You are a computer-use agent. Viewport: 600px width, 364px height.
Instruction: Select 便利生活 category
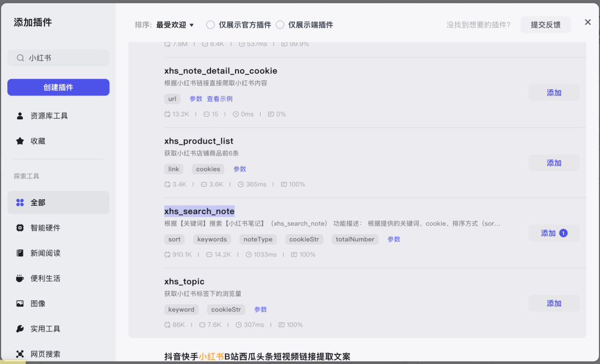coord(58,279)
